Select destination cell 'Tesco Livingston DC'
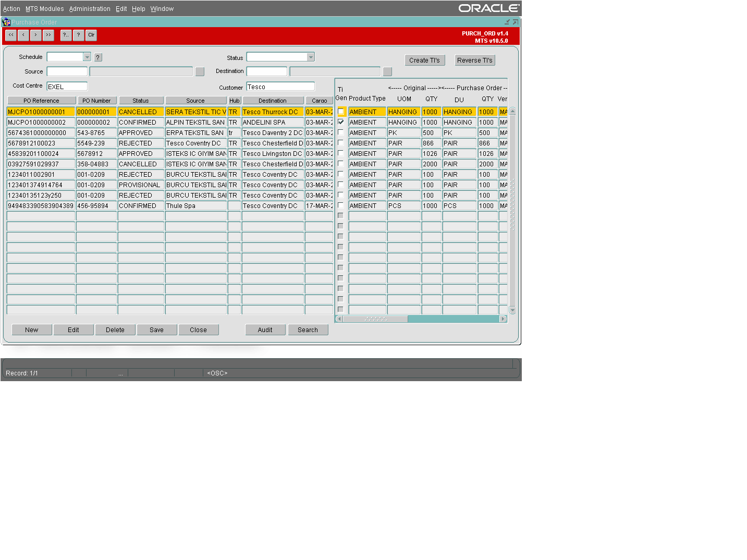Viewport: 747px width, 560px height. (x=273, y=153)
